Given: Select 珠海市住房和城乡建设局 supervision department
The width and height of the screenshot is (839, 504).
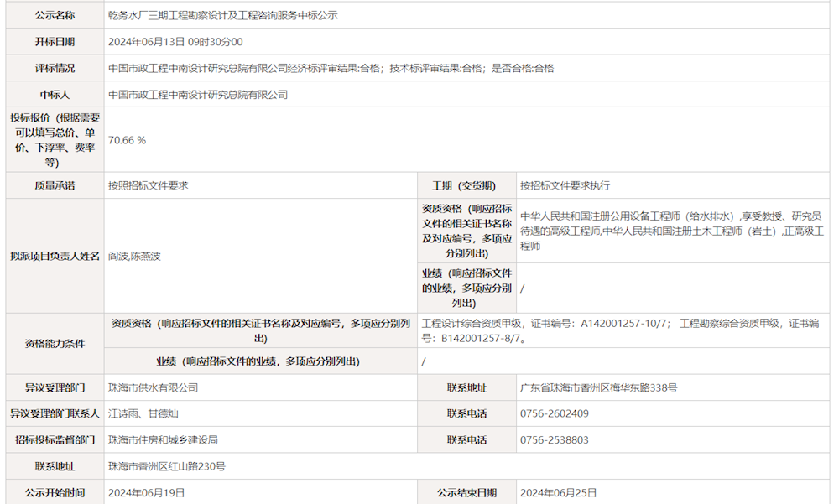Looking at the screenshot, I should pyautogui.click(x=155, y=439).
